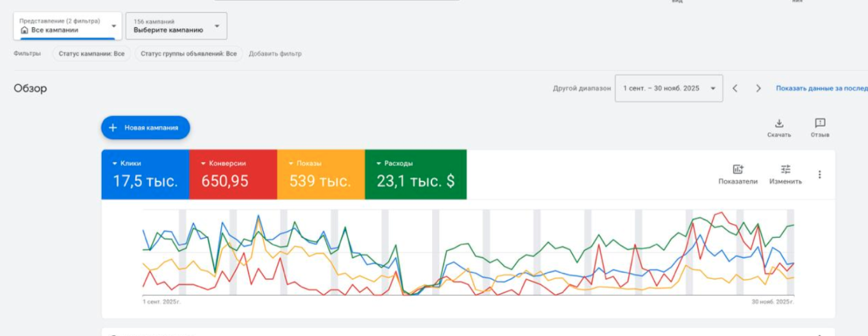The image size is (868, 336).
Task: Open the Клики metric dropdown arrow
Action: coord(115,164)
